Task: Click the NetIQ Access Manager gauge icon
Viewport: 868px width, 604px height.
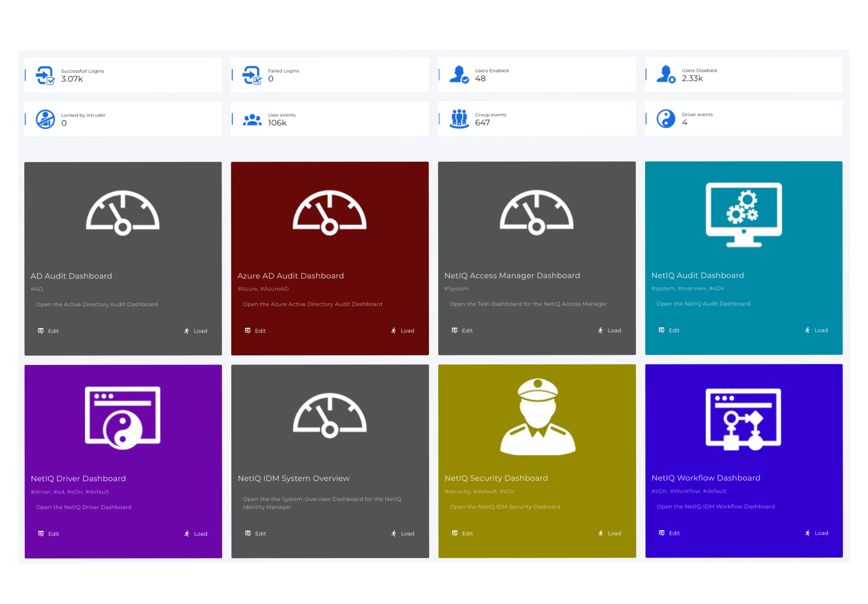Action: click(536, 213)
